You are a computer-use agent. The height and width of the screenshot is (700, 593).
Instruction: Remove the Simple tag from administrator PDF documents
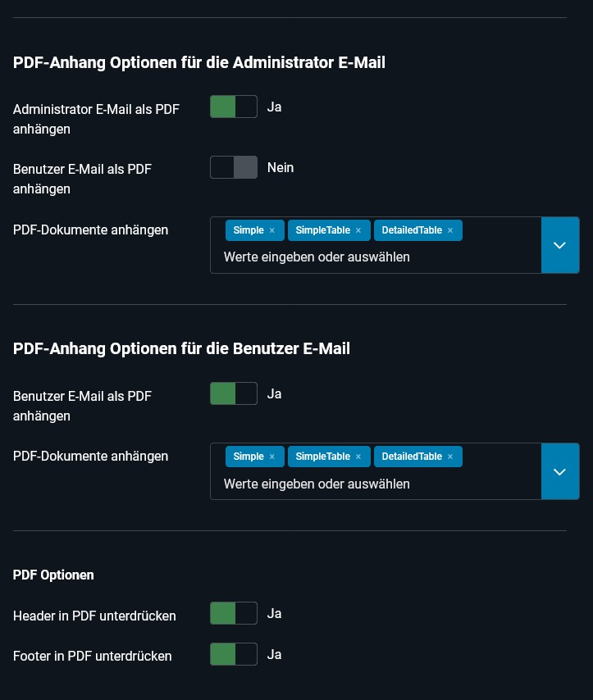point(271,230)
